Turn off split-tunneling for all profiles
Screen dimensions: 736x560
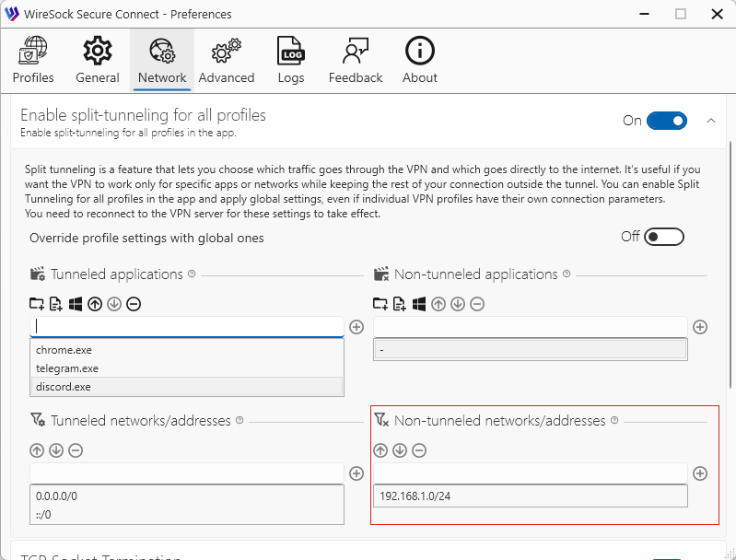tap(666, 121)
